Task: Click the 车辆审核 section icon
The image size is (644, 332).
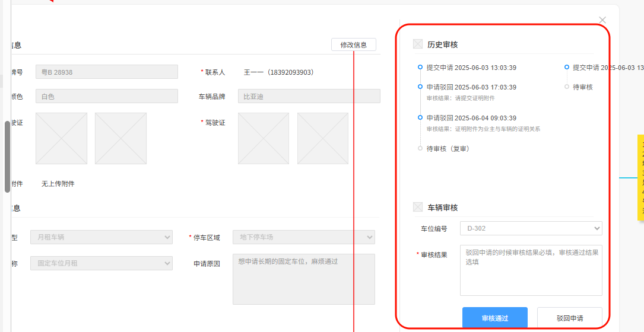Action: pos(418,207)
